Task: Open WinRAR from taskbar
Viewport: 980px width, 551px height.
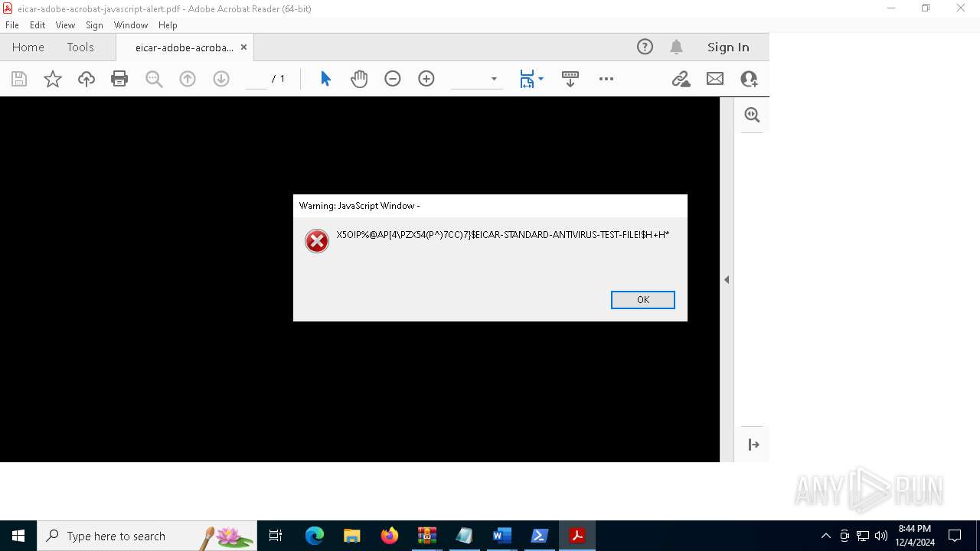Action: [x=426, y=536]
